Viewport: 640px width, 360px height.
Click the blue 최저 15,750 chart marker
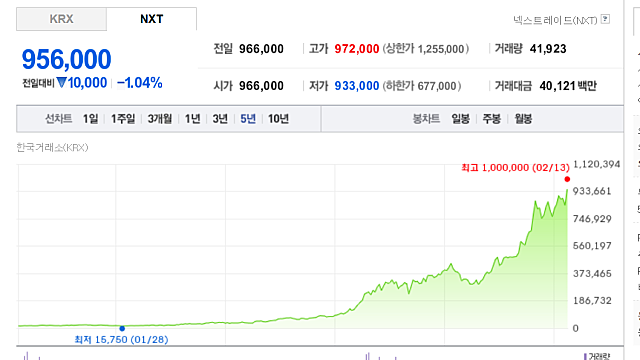coord(122,328)
